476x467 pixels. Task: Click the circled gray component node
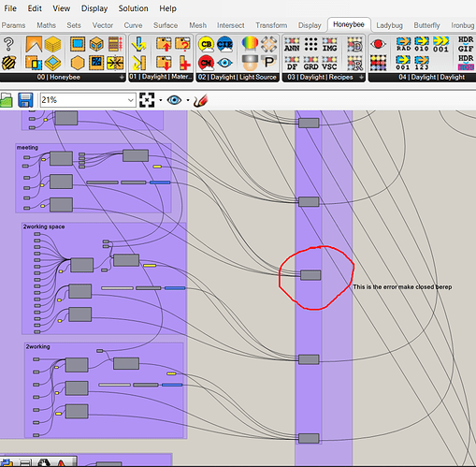[310, 275]
